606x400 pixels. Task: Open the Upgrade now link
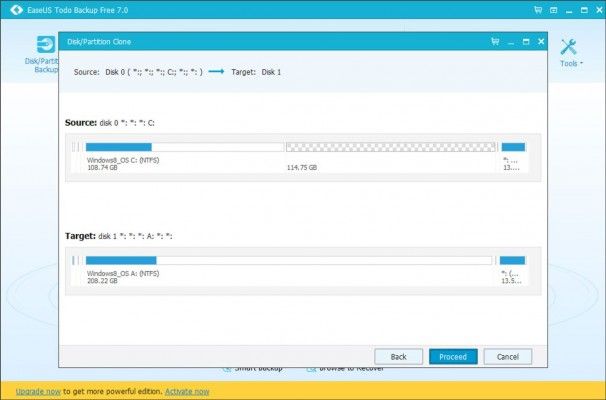point(38,391)
